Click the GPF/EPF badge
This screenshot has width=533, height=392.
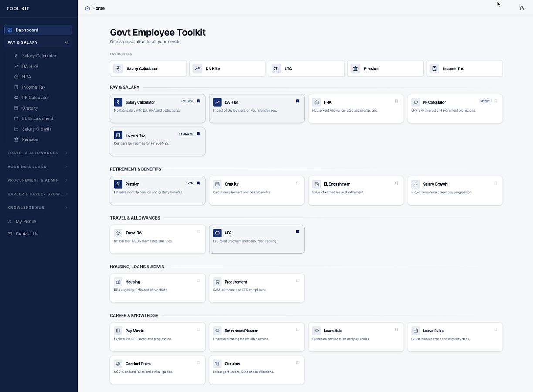485,101
